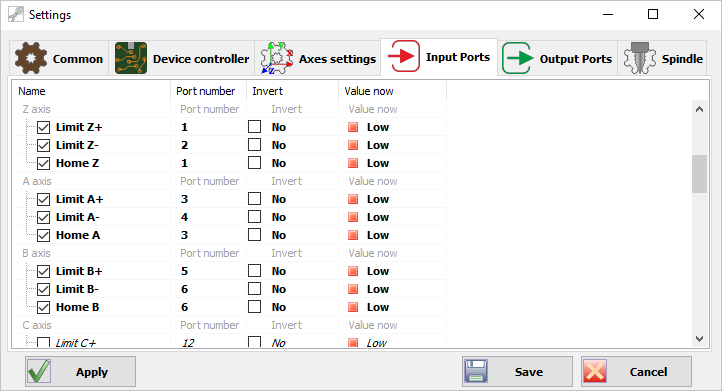The image size is (722, 391).
Task: Click red value indicator for Home Z
Action: tap(353, 163)
